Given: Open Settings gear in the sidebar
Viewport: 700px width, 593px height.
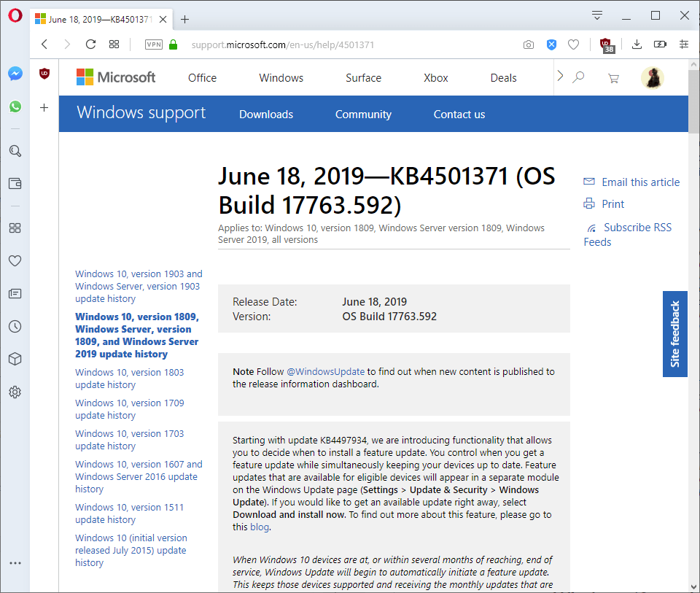Looking at the screenshot, I should coord(15,392).
